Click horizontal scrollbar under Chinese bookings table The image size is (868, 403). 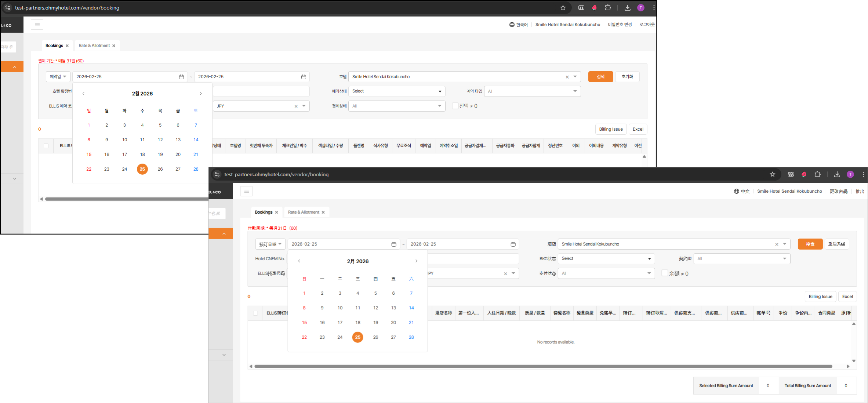pyautogui.click(x=543, y=366)
